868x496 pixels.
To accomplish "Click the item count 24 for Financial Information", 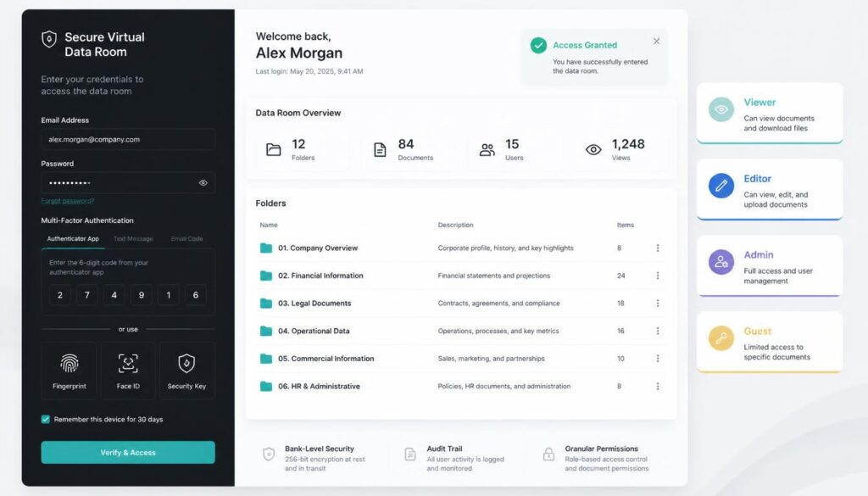I will pyautogui.click(x=621, y=276).
